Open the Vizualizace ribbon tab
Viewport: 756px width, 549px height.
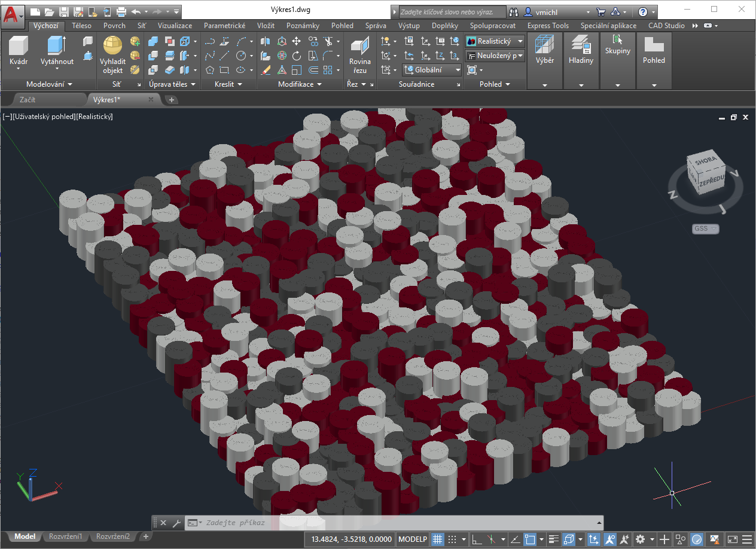(175, 26)
